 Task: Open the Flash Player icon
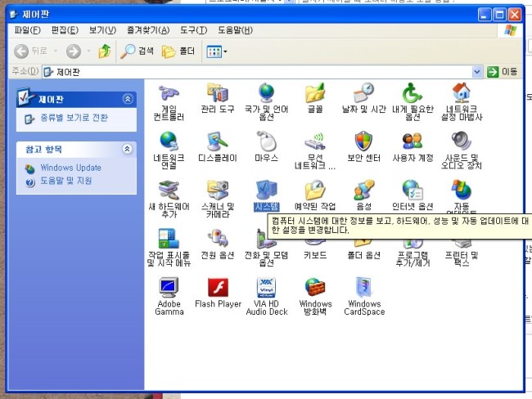pos(218,288)
